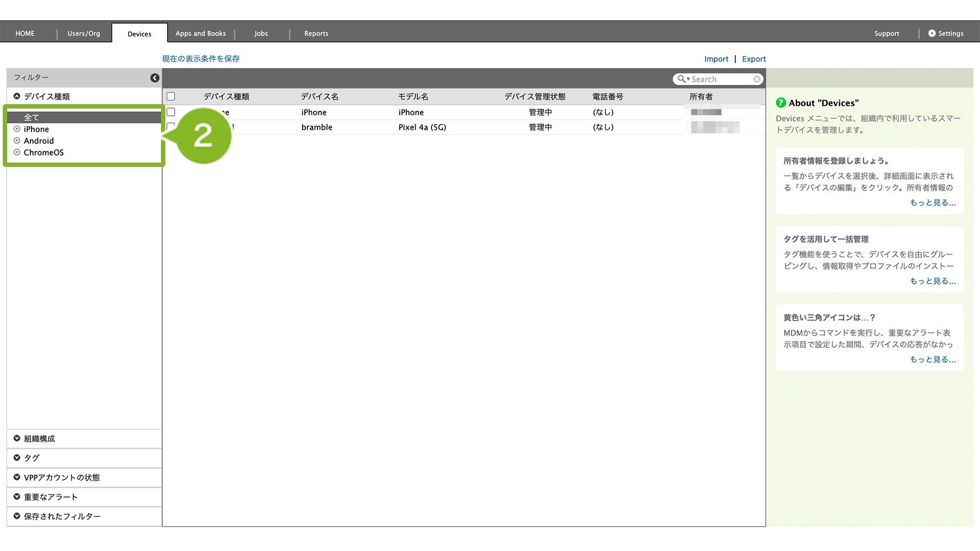Select the ChromeOS filter bullet icon
Viewport: 980px width, 551px height.
pyautogui.click(x=17, y=152)
